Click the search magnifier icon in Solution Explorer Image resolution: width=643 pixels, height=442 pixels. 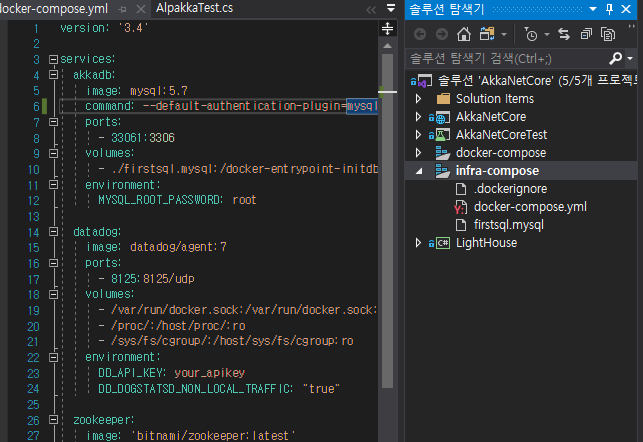tap(616, 57)
